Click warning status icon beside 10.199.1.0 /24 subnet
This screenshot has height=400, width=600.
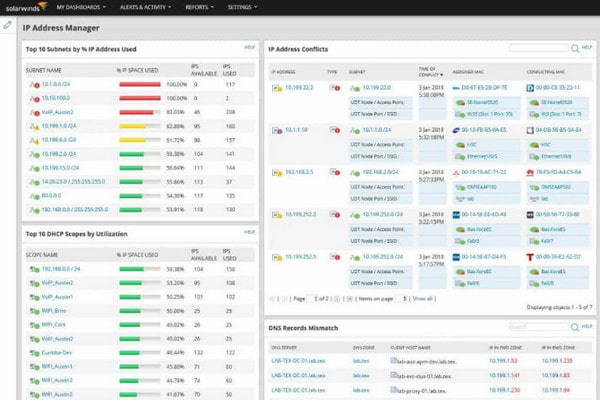point(35,126)
